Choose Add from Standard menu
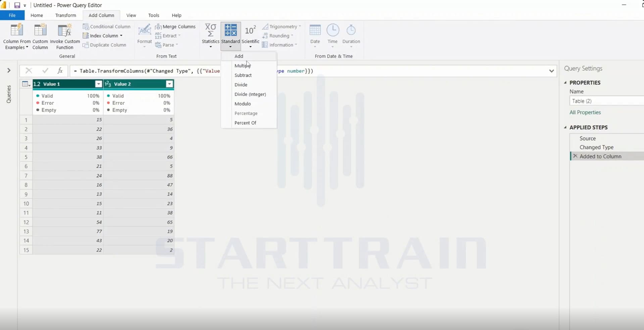This screenshot has width=644, height=330. coord(249,56)
